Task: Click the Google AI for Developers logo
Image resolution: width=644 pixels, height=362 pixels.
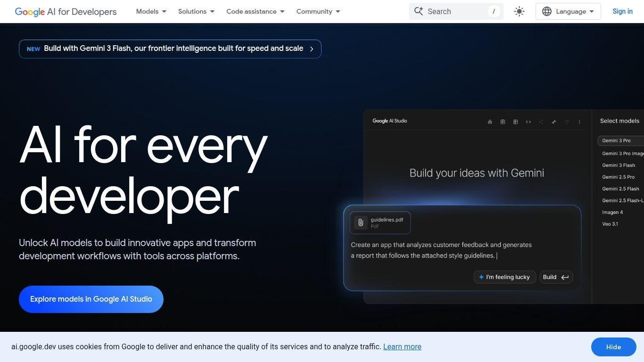Action: pos(66,11)
